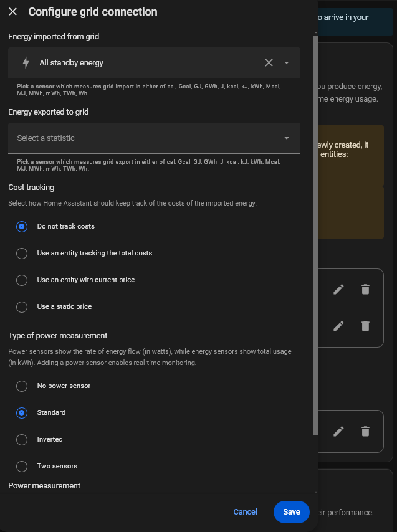The height and width of the screenshot is (532, 397).
Task: Click the lightning bolt sensor icon
Action: tap(26, 62)
